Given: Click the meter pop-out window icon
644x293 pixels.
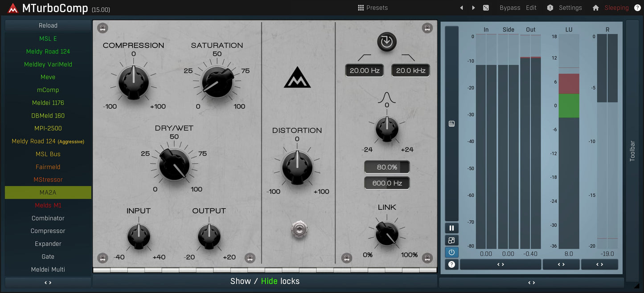Looking at the screenshot, I should [x=451, y=240].
